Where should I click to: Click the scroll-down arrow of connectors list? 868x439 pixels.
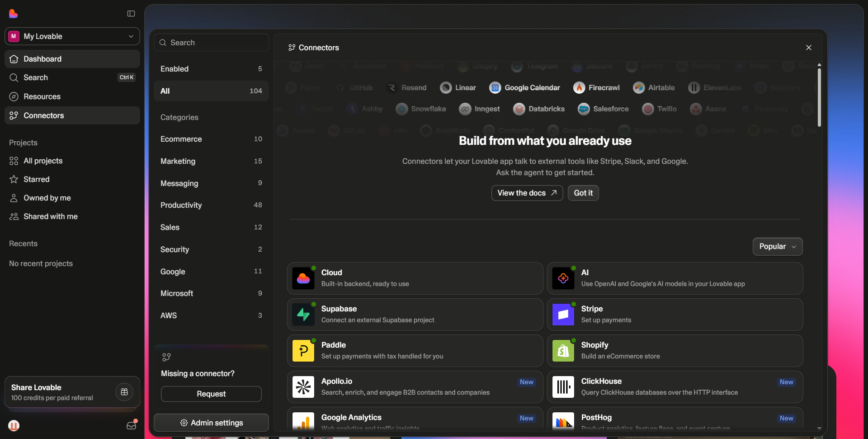point(819,428)
